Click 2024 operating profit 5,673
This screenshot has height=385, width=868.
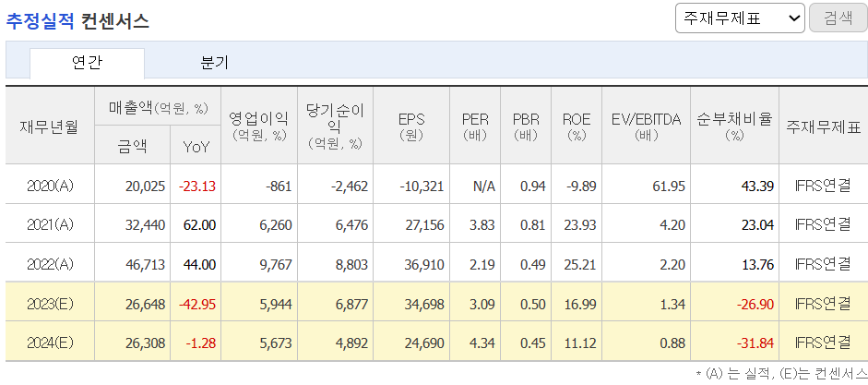275,343
